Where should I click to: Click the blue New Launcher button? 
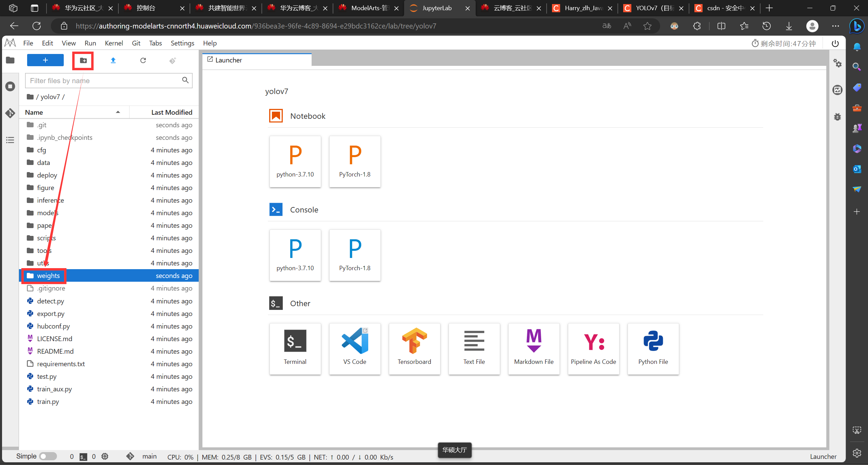pos(45,60)
